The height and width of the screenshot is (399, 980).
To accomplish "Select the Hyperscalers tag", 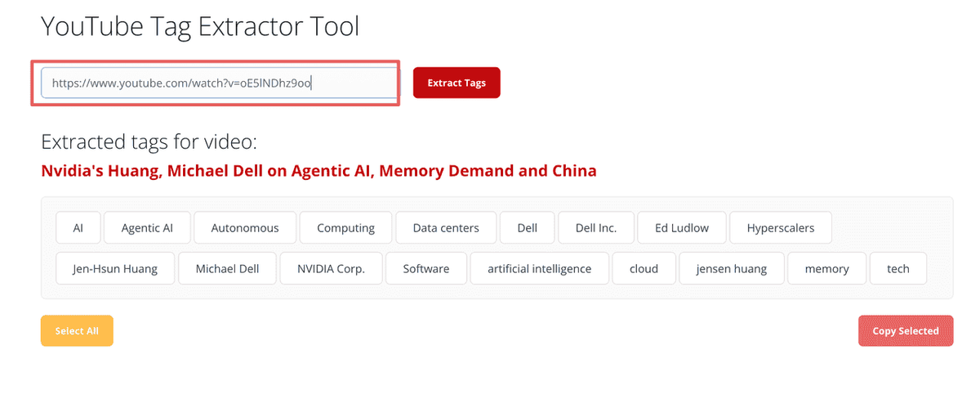I will pos(781,227).
